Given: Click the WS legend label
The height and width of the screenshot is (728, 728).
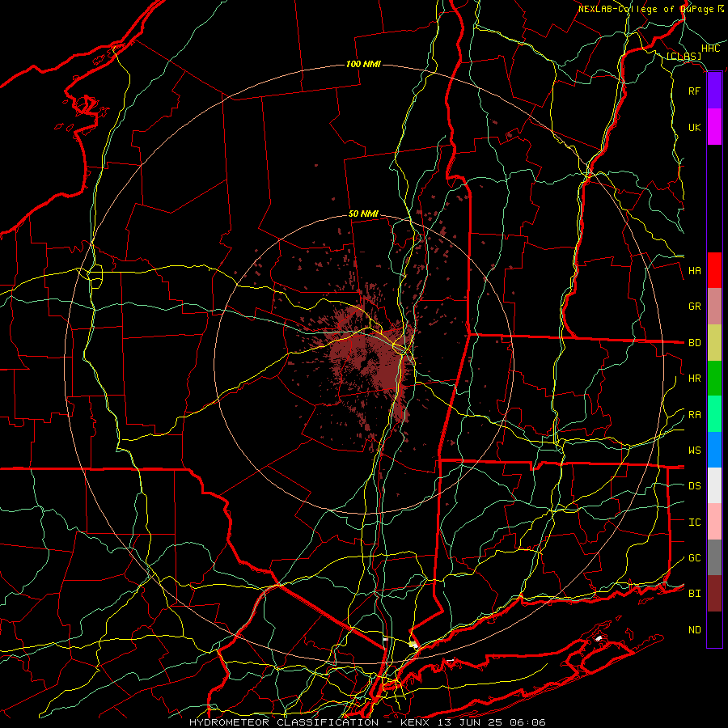Looking at the screenshot, I should 695,451.
